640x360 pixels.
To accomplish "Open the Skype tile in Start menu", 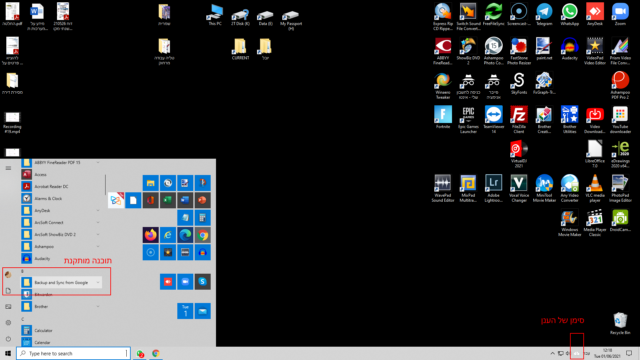I will [x=202, y=282].
